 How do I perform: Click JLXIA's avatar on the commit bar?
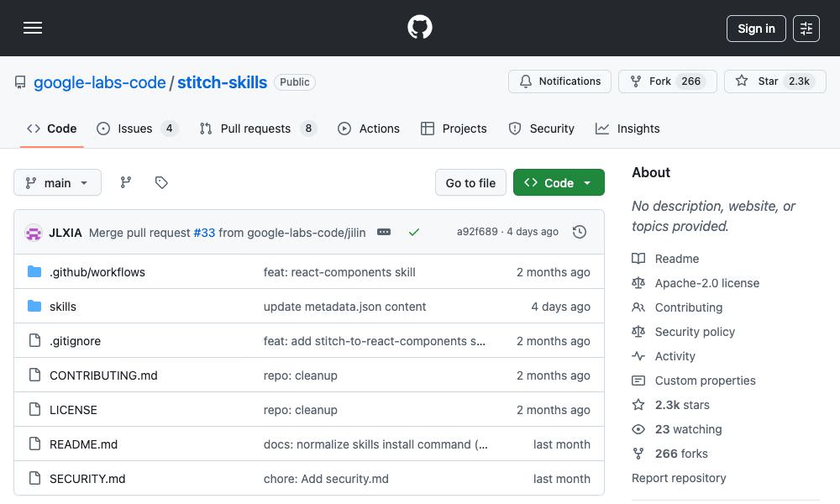click(x=34, y=232)
